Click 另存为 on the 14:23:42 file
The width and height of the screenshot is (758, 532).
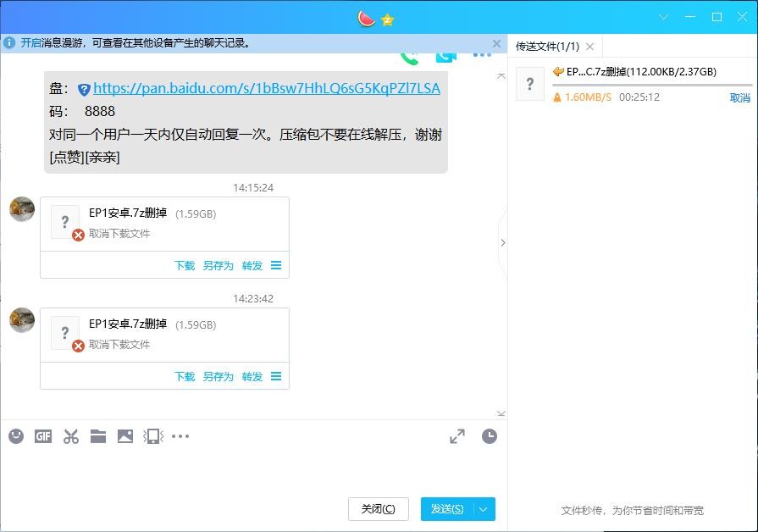218,377
